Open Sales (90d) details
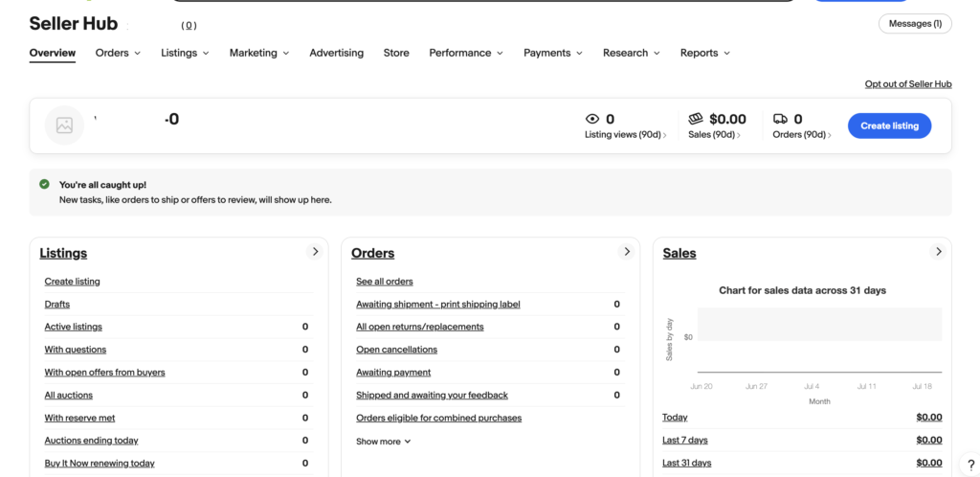 714,134
